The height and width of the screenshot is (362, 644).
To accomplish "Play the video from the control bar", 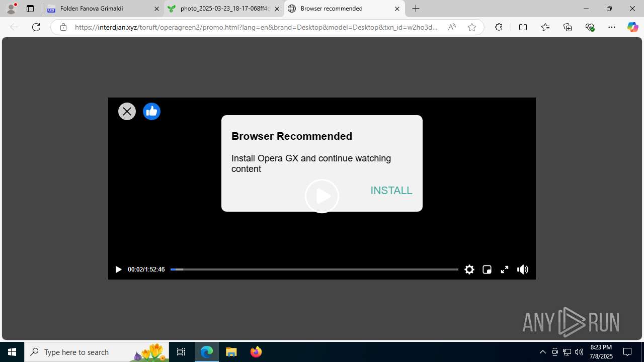I will (x=118, y=269).
